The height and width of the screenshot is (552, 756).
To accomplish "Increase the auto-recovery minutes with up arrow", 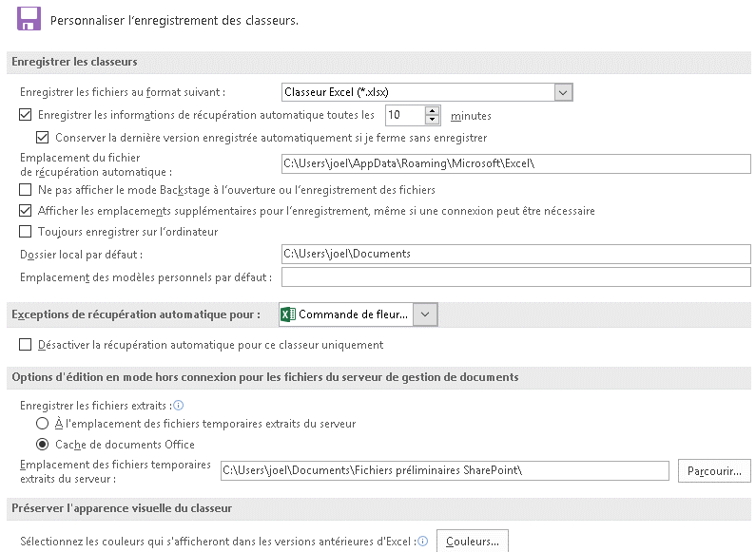I will tap(433, 111).
